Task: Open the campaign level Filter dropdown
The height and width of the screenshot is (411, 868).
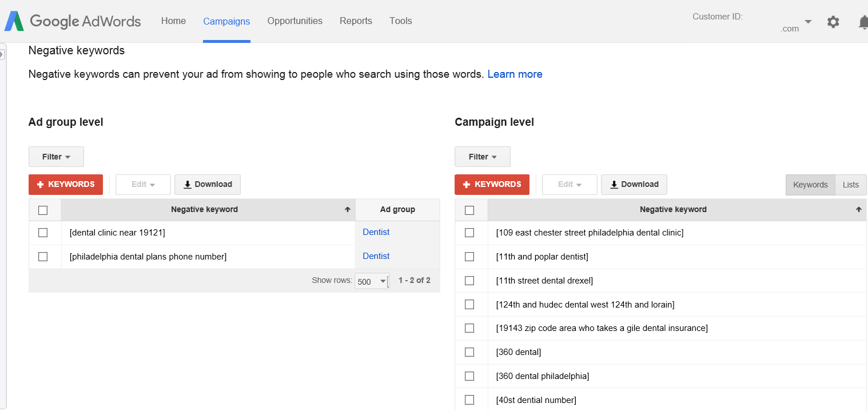Action: click(483, 157)
